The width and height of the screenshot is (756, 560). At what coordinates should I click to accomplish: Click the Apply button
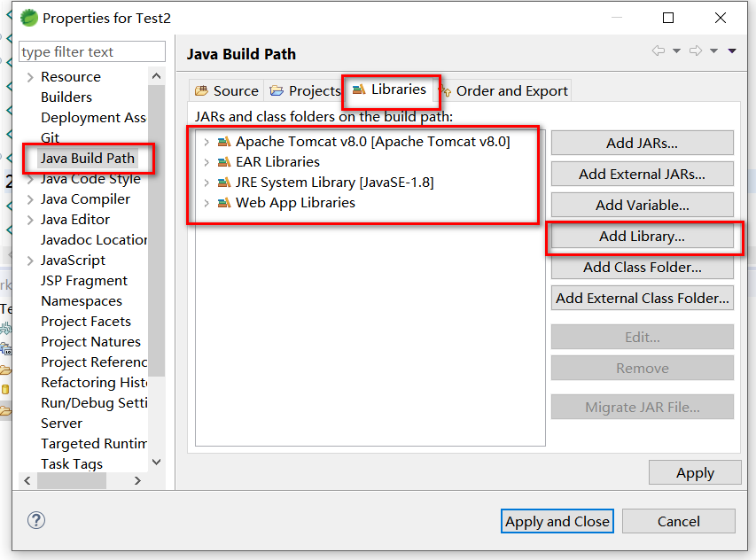pos(695,473)
